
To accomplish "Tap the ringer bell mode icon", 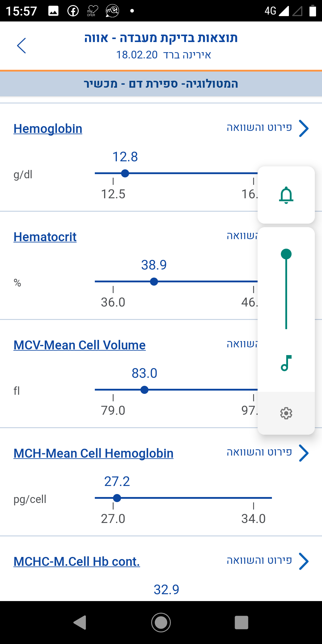I will (286, 195).
